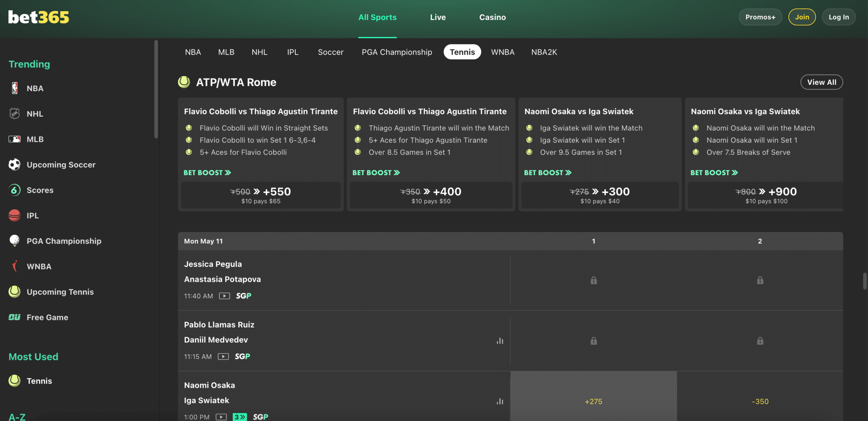The image size is (868, 421).
Task: Open live stream icon for Pegula vs Potapova
Action: [224, 296]
